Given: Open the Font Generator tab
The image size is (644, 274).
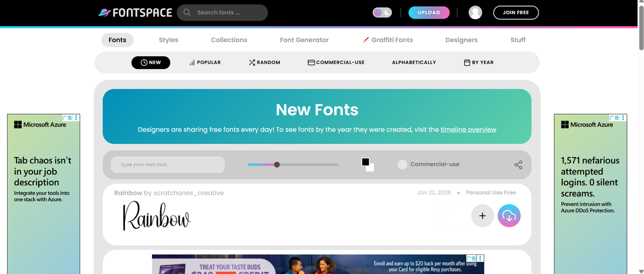Looking at the screenshot, I should click(x=304, y=40).
